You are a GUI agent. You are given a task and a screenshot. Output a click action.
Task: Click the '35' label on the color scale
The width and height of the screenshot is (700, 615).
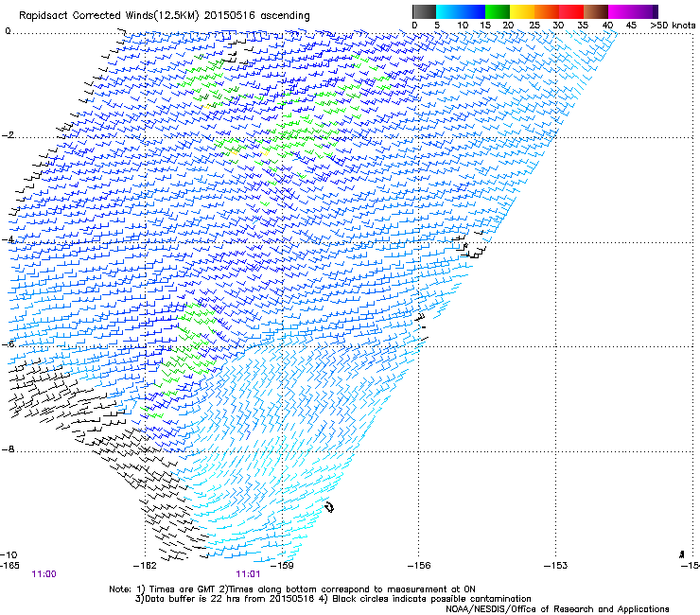coord(583,26)
